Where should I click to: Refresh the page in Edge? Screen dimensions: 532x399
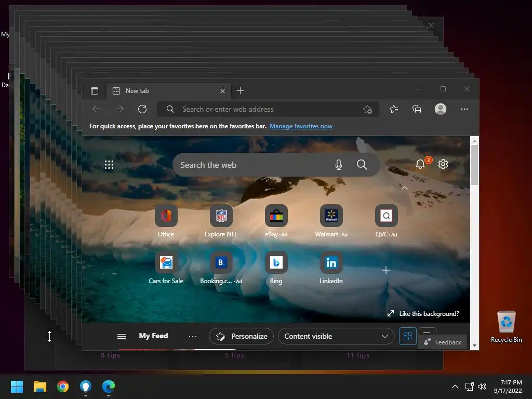(x=142, y=109)
